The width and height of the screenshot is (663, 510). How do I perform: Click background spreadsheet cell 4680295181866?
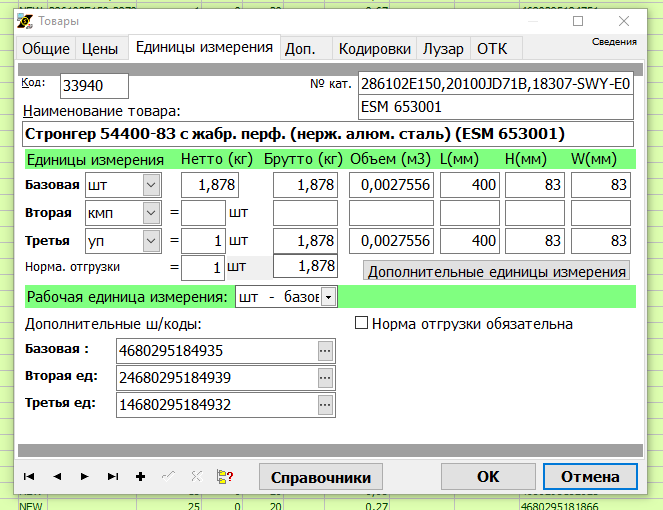(x=560, y=506)
